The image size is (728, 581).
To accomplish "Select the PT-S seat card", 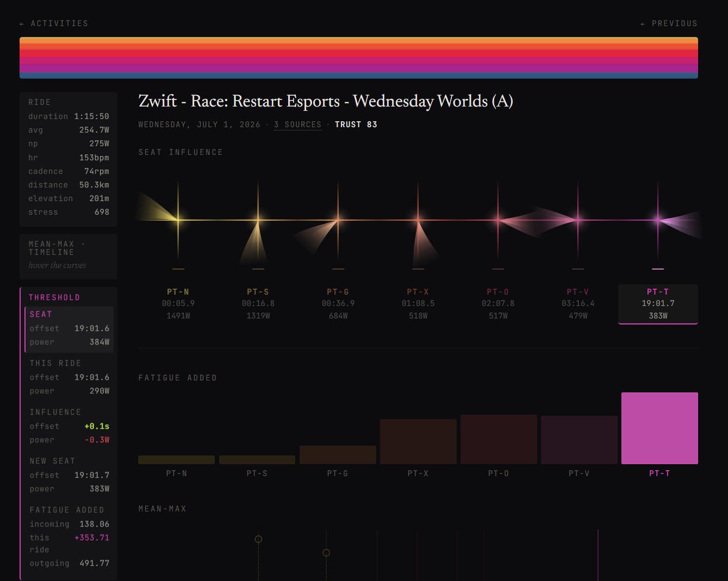I will tap(258, 304).
